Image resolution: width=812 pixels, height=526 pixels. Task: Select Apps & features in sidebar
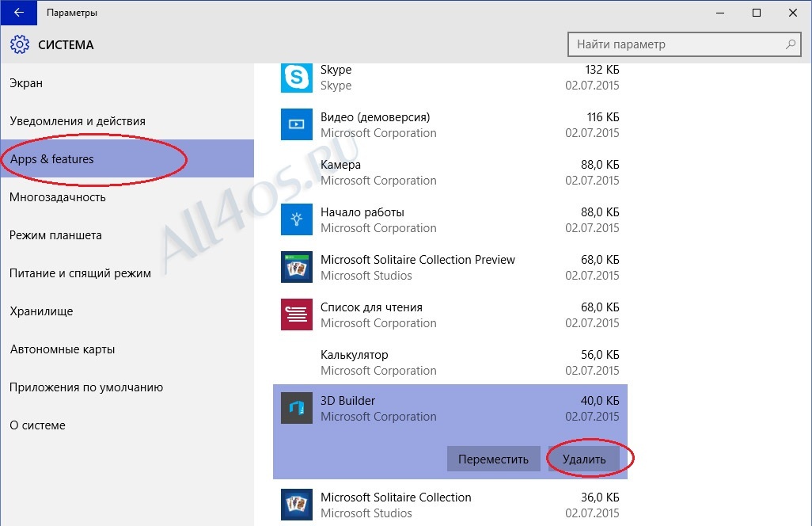[x=127, y=158]
